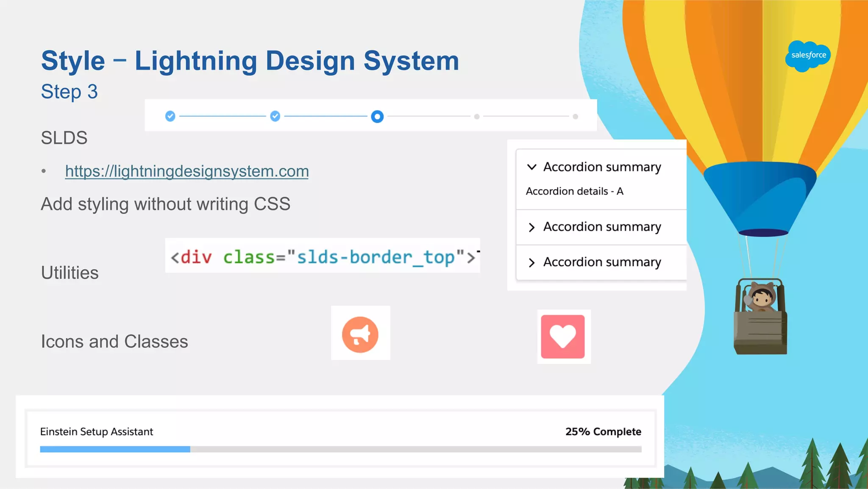Select the second completed checkmark step
Viewport: 868px width, 489px height.
275,116
